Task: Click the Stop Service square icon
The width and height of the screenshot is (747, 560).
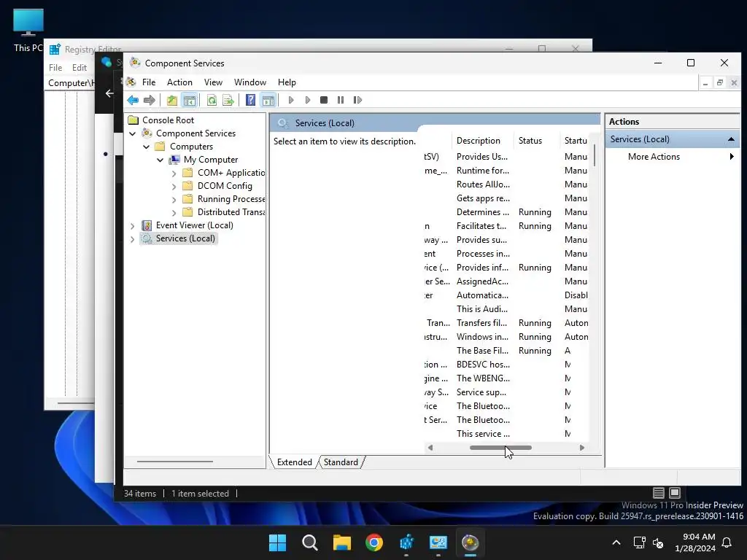Action: (x=324, y=100)
